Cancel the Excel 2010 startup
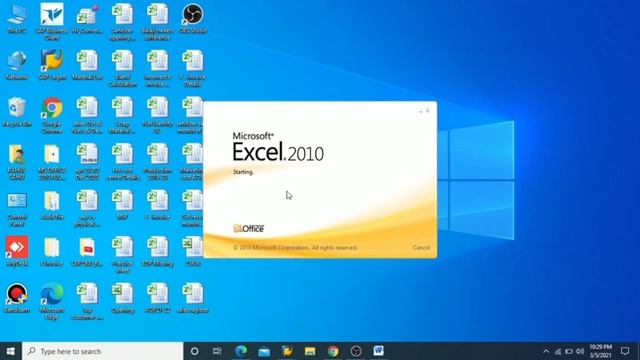This screenshot has height=360, width=640. [x=421, y=248]
